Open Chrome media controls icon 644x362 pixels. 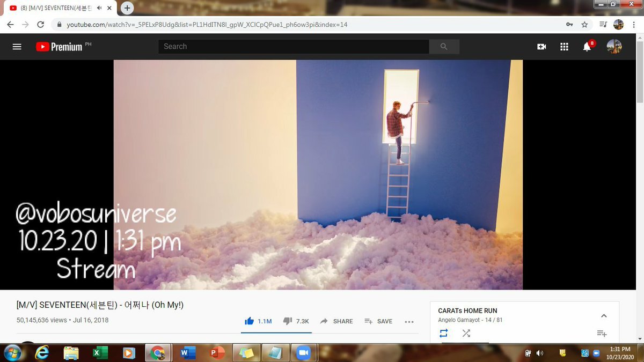603,25
